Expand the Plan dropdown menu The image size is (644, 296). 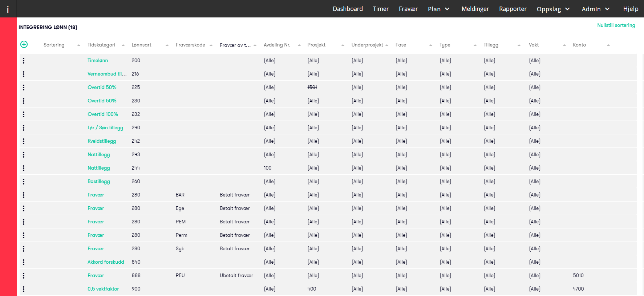click(439, 9)
